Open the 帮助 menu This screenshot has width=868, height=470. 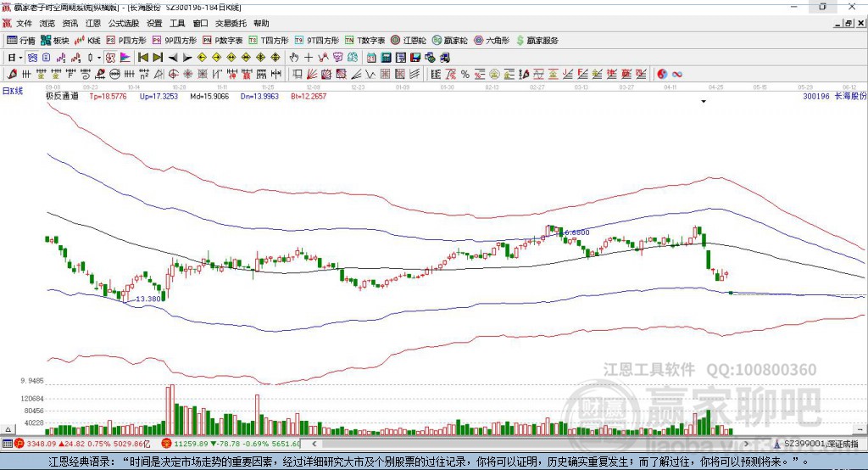pyautogui.click(x=261, y=23)
